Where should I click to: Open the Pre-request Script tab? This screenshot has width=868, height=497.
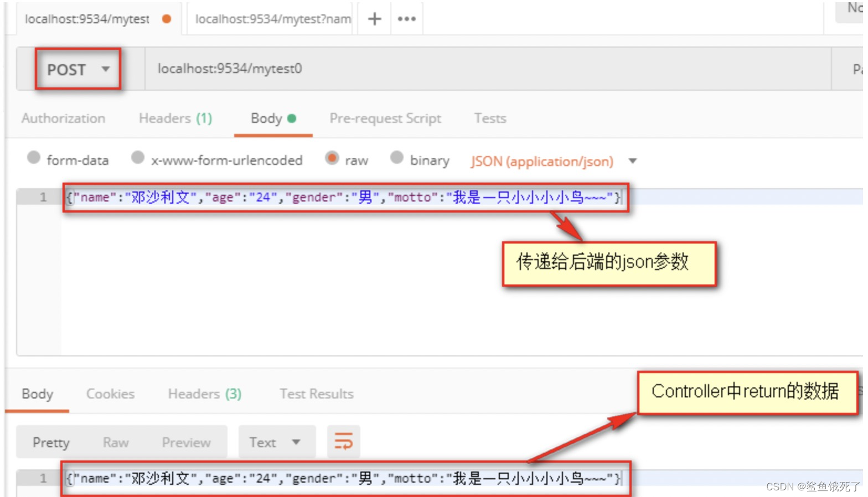click(385, 118)
